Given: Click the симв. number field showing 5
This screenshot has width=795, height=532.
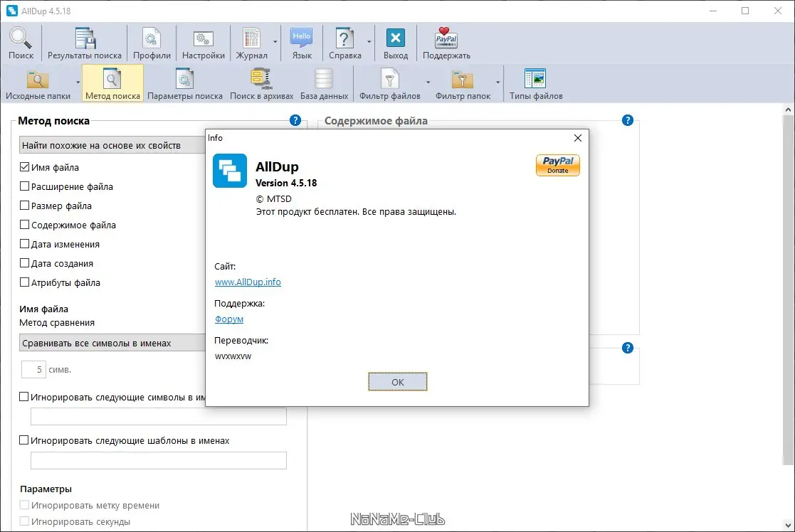Looking at the screenshot, I should [x=33, y=369].
